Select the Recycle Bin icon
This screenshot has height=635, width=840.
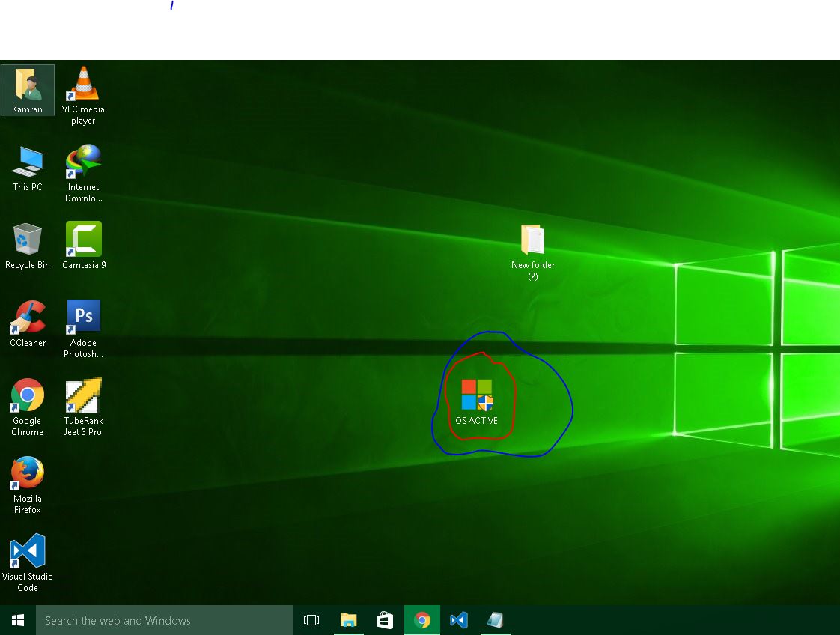(27, 246)
